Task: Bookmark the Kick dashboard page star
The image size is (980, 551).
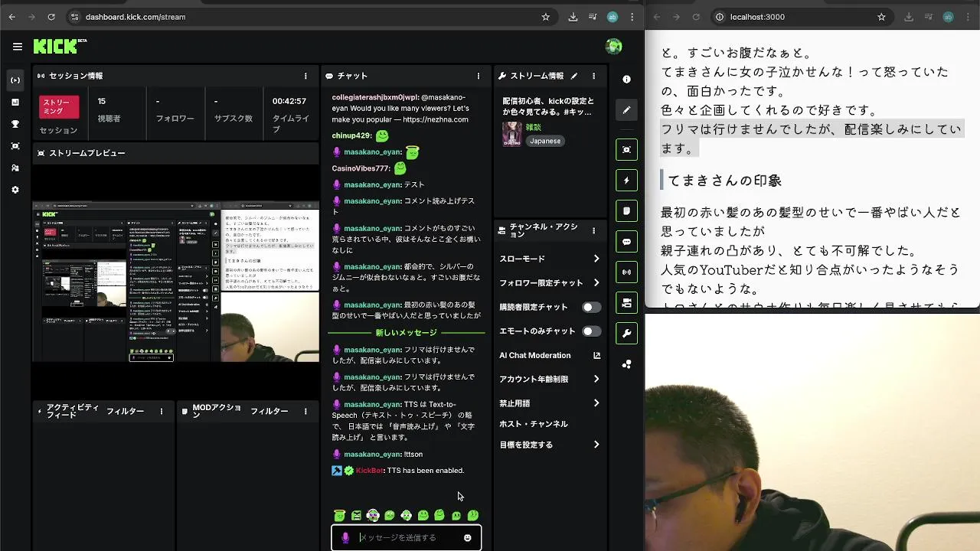Action: (x=545, y=17)
